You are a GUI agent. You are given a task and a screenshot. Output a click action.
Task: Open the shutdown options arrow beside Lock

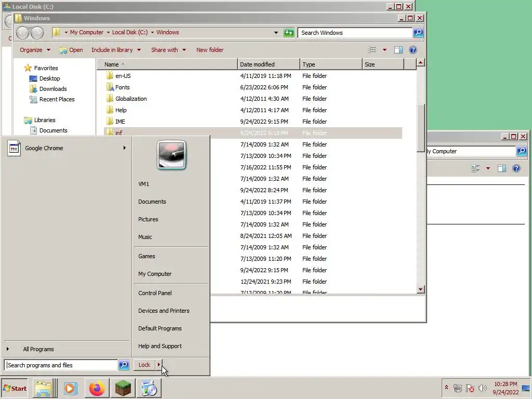(x=158, y=365)
